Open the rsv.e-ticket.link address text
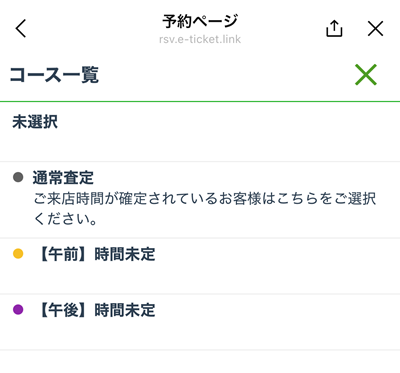This screenshot has height=373, width=400. 200,39
